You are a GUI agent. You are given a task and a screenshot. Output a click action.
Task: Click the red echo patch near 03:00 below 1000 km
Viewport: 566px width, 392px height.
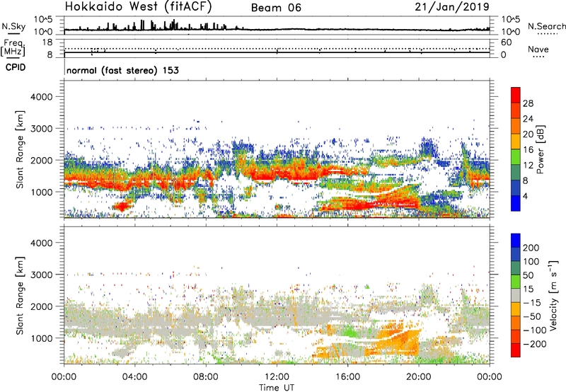pos(122,207)
